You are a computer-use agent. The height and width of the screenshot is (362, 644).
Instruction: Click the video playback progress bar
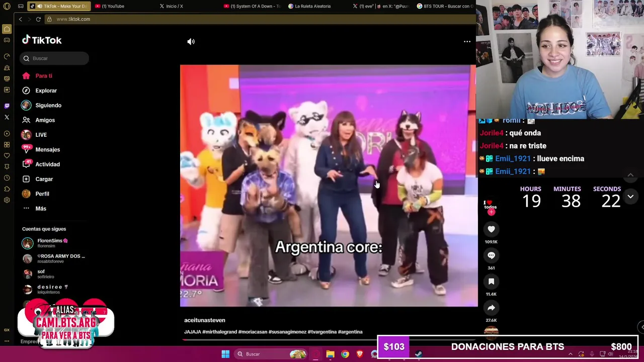(329, 340)
